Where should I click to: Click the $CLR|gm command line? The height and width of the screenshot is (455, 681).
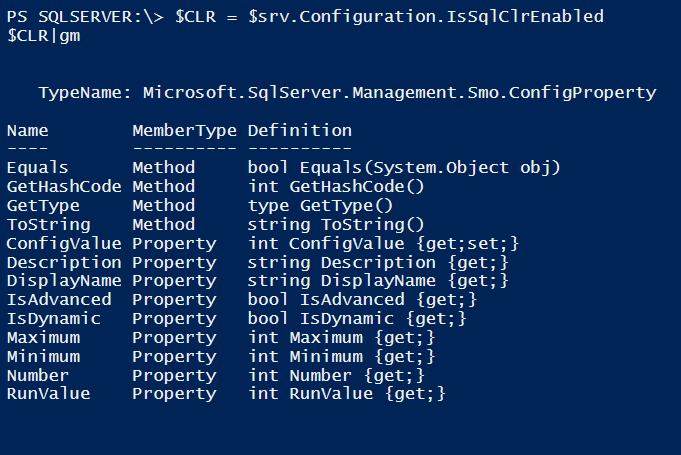(36, 36)
